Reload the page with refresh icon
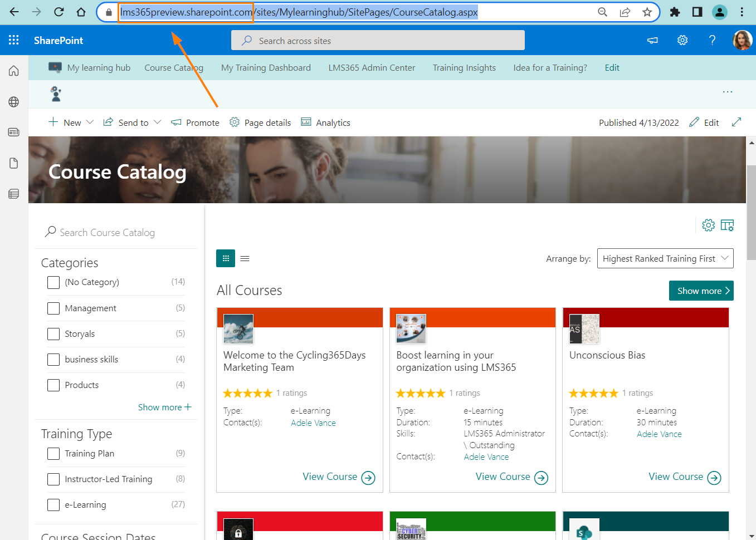 (59, 12)
